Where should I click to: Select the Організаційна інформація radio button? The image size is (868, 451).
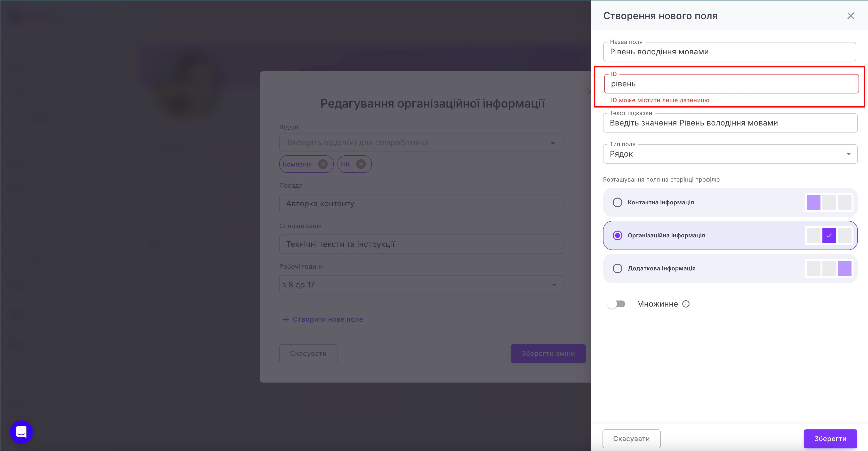(617, 235)
